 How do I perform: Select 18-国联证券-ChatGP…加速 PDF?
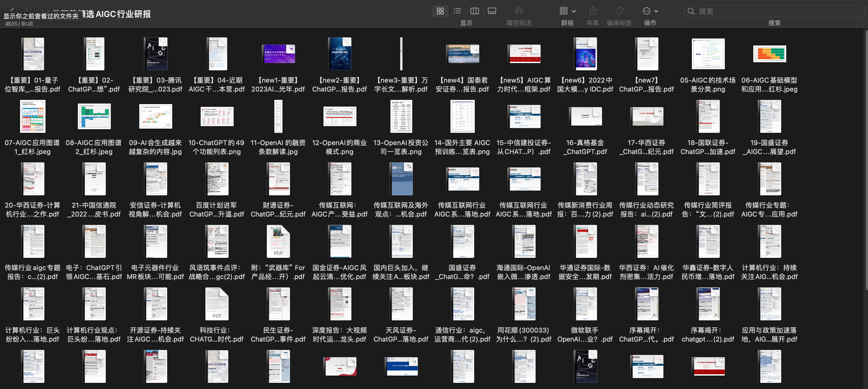click(708, 116)
